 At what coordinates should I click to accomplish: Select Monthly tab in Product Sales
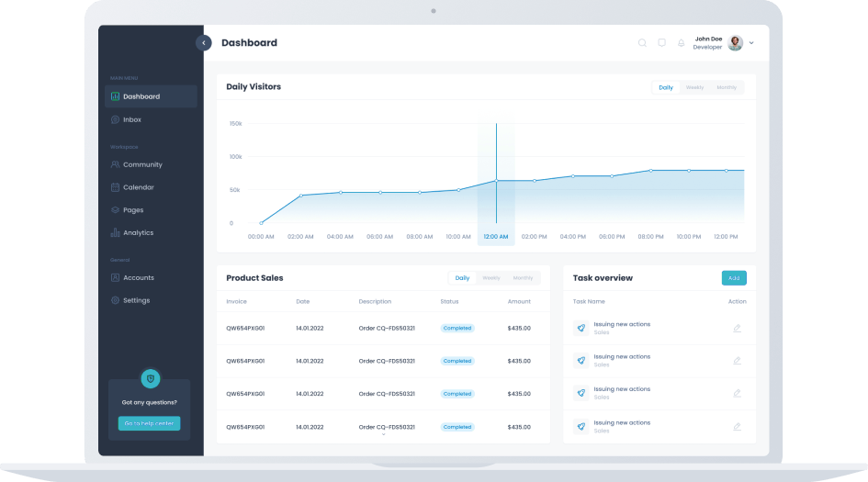point(523,277)
